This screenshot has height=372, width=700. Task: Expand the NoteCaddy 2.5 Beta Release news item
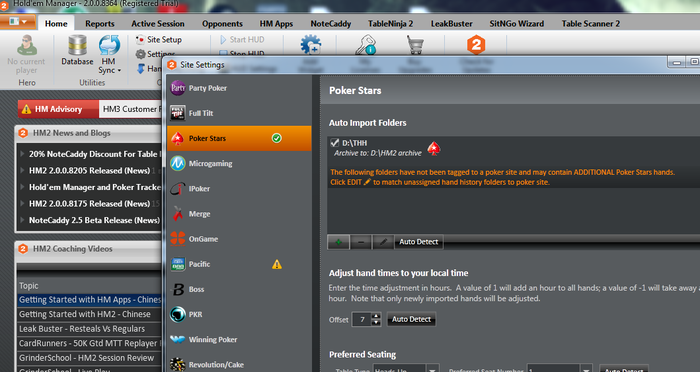22,220
